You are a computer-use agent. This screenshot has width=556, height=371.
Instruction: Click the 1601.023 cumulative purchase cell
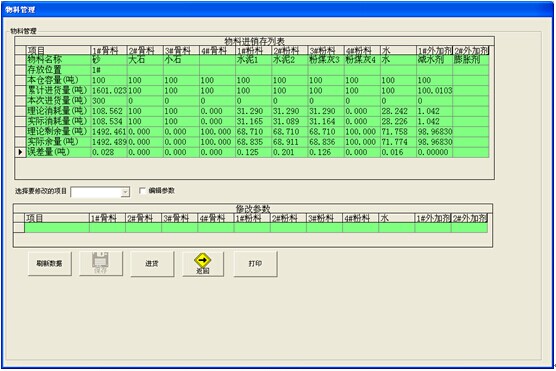click(x=109, y=90)
